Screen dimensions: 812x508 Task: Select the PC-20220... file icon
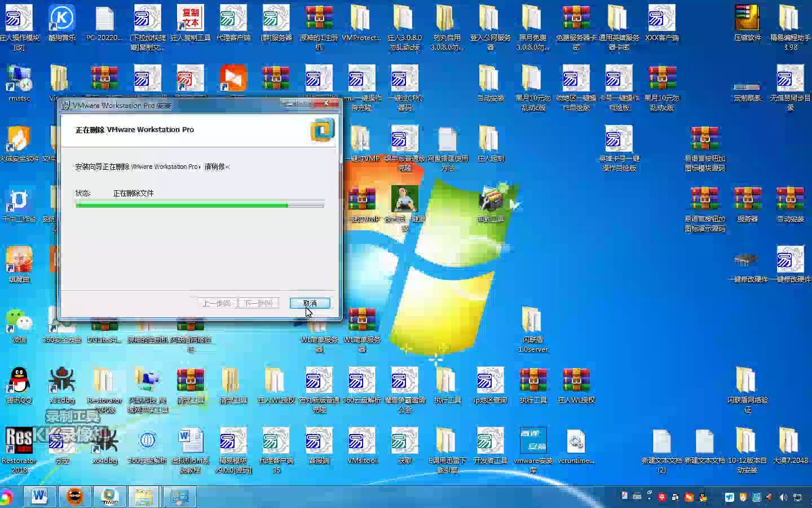pos(104,23)
